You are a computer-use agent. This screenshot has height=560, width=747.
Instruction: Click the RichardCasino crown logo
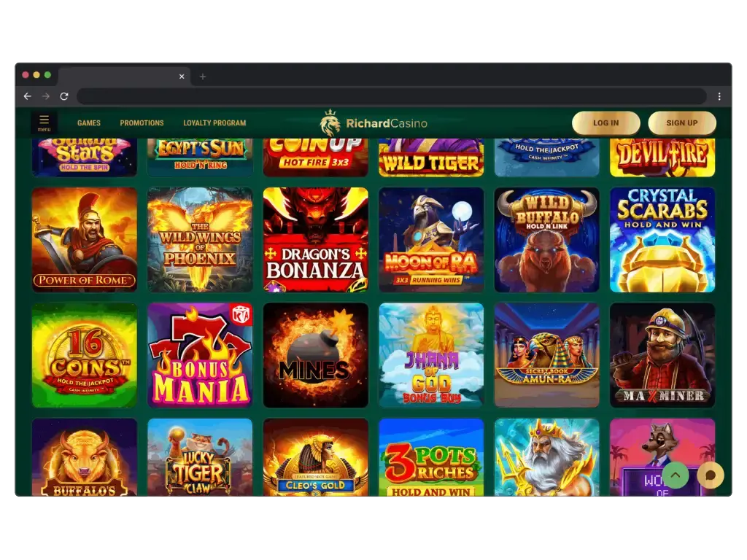coord(332,122)
